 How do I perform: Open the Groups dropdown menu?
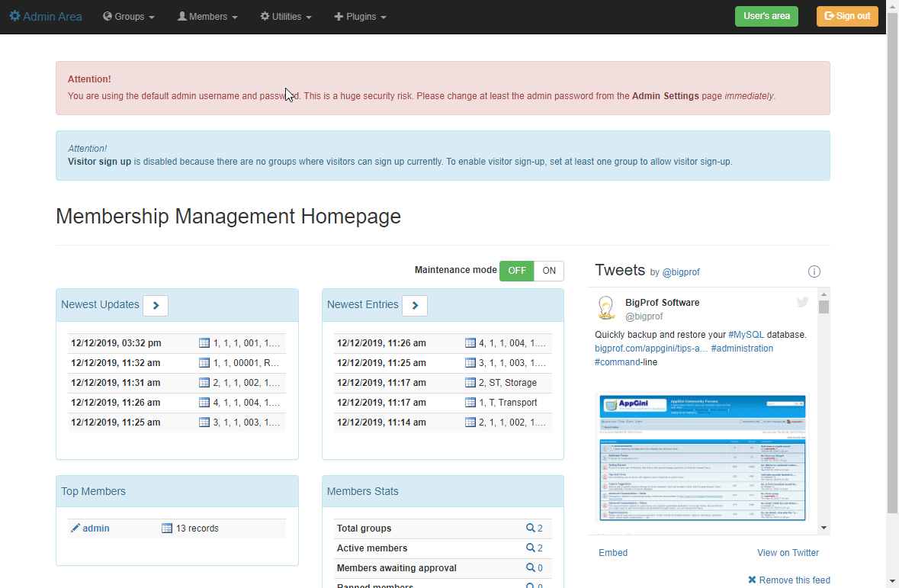pyautogui.click(x=129, y=17)
